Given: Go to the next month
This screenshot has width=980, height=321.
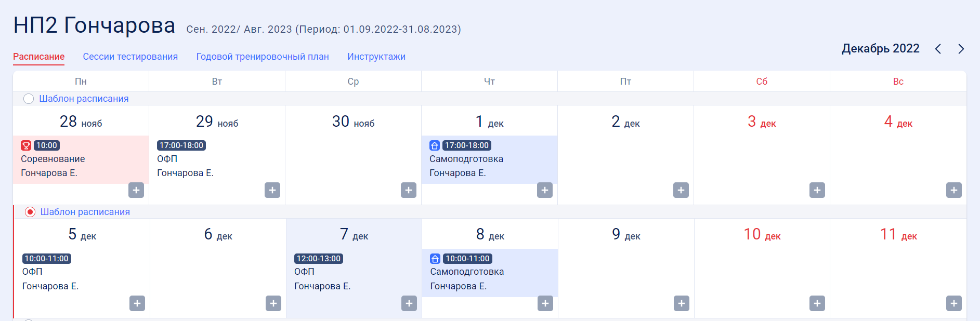Looking at the screenshot, I should click(x=961, y=49).
